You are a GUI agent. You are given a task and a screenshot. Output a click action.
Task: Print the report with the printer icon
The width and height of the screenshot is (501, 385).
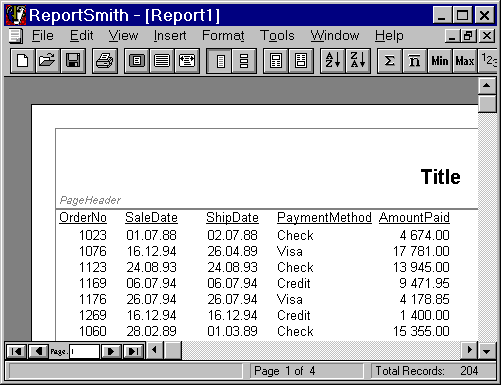pyautogui.click(x=105, y=61)
